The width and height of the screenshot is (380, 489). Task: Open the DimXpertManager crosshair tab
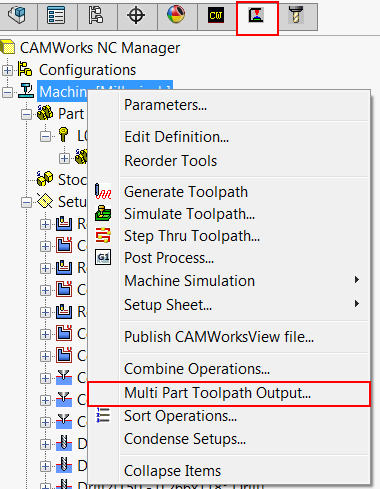click(137, 15)
